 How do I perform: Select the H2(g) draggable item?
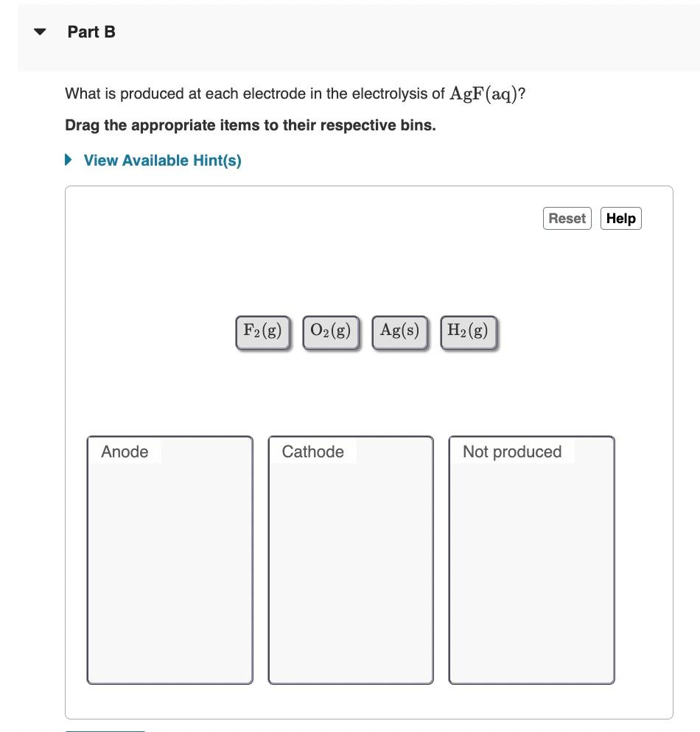click(x=468, y=331)
